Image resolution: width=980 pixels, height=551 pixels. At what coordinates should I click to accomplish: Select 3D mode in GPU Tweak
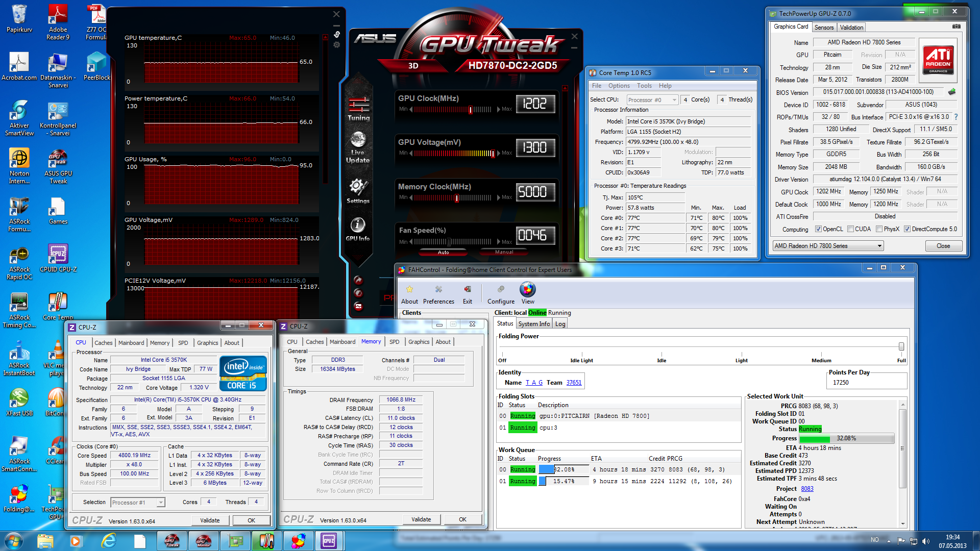pyautogui.click(x=413, y=65)
